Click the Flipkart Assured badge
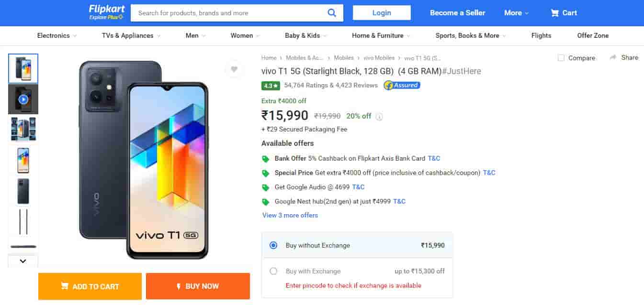Image resolution: width=644 pixels, height=305 pixels. click(401, 85)
